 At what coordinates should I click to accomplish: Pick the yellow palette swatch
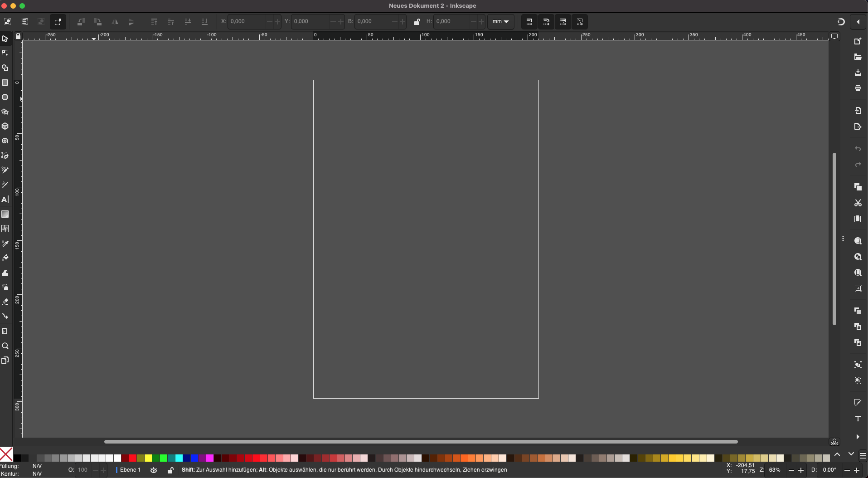tap(148, 458)
